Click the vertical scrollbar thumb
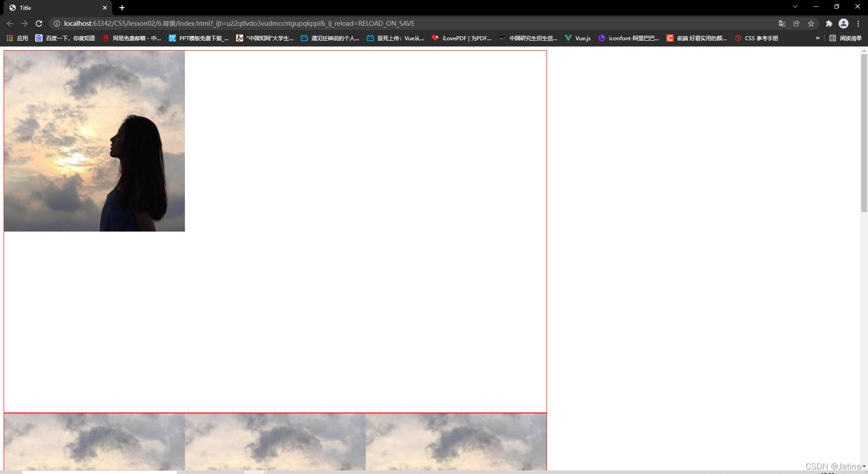Viewport: 868px width, 474px height. [x=864, y=133]
